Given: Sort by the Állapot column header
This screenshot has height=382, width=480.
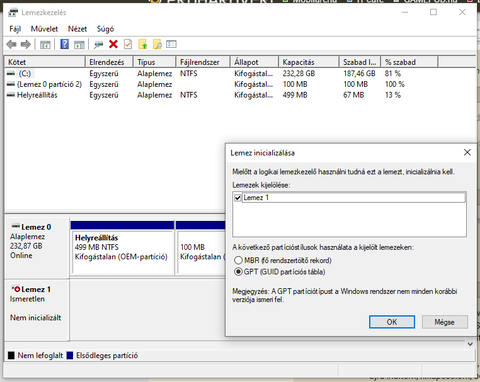Looking at the screenshot, I should tap(254, 62).
